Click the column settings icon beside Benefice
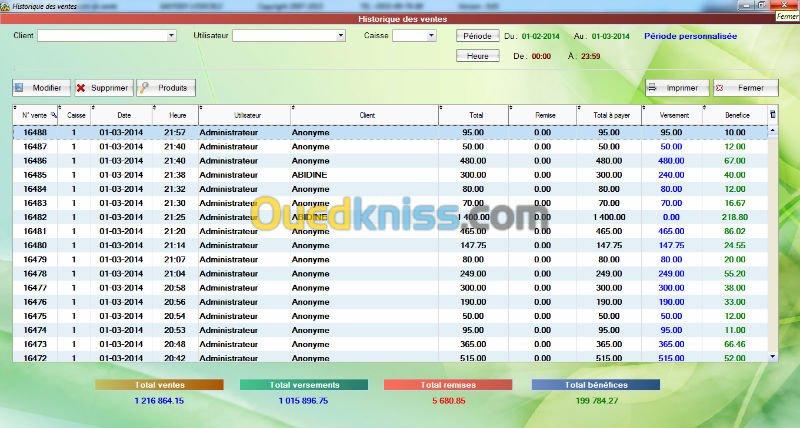Image resolution: width=800 pixels, height=428 pixels. (x=773, y=114)
